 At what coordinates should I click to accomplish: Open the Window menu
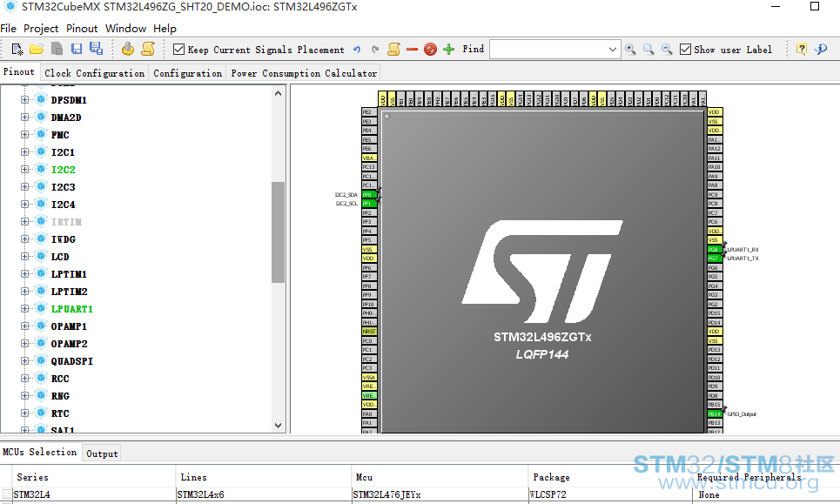(126, 29)
